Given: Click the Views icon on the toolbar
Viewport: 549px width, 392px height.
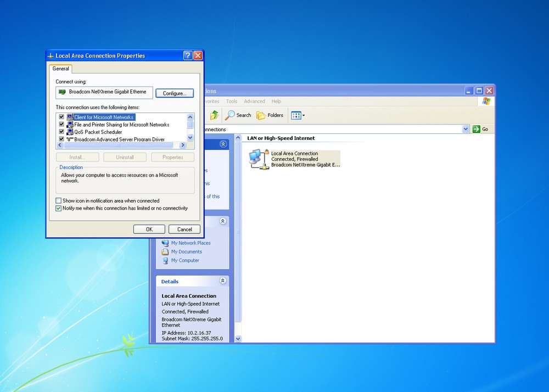Looking at the screenshot, I should click(295, 115).
